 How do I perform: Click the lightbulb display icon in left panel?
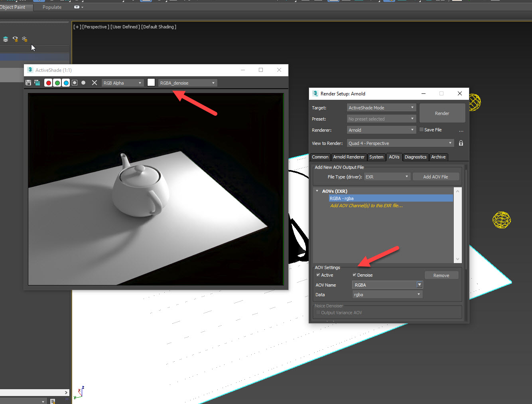click(x=15, y=39)
